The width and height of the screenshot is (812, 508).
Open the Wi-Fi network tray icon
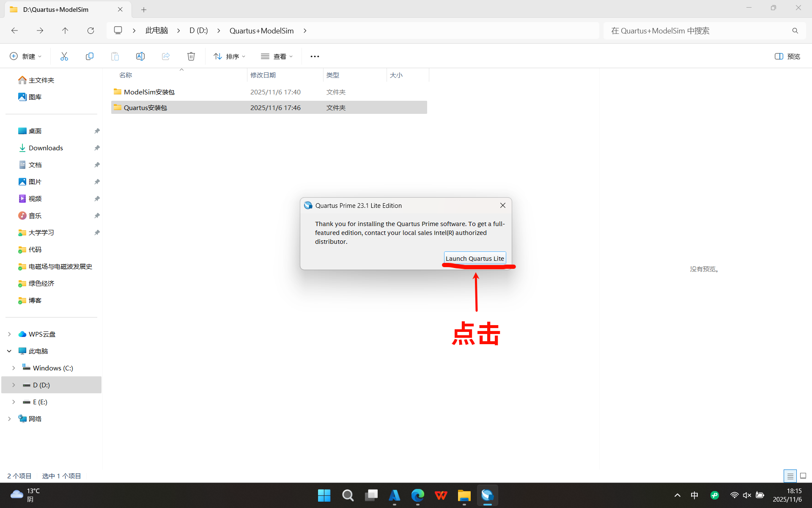(734, 495)
